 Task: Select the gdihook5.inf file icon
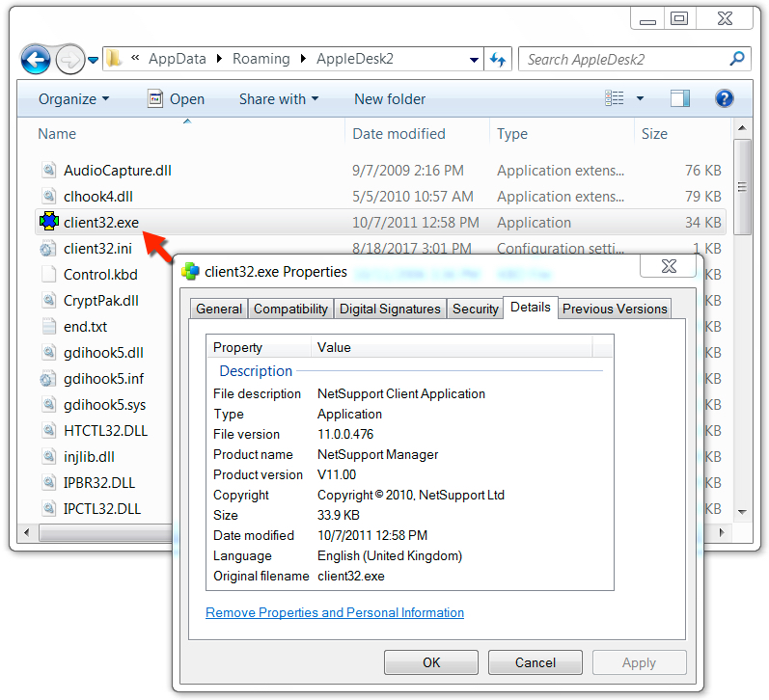[x=48, y=378]
